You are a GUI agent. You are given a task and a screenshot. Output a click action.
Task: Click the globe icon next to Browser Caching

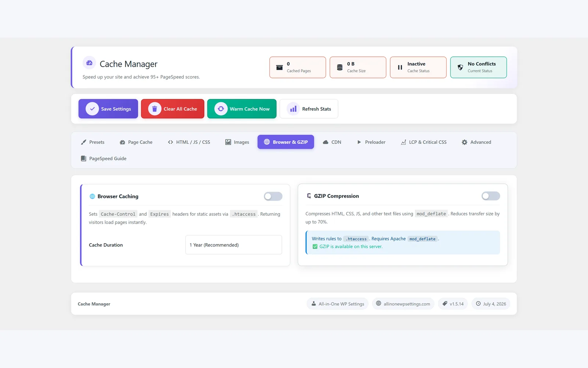[x=92, y=197]
